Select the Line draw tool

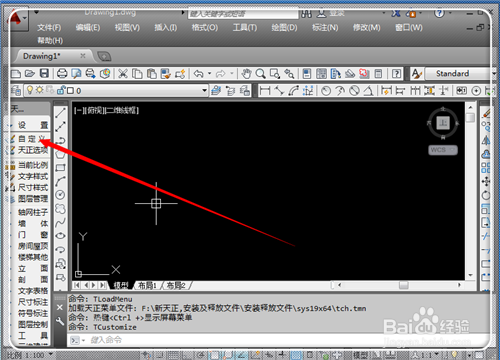60,113
